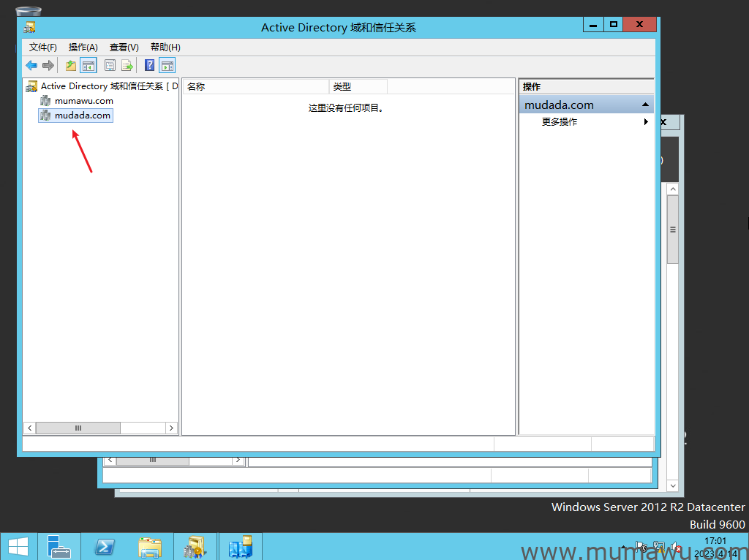
Task: Expand the 更多操作 submenu arrow
Action: (646, 122)
